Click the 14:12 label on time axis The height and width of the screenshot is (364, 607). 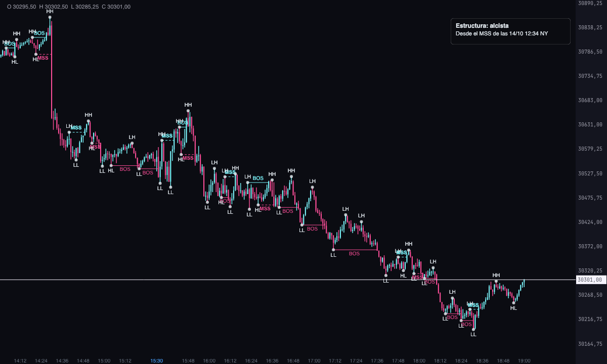click(x=20, y=360)
